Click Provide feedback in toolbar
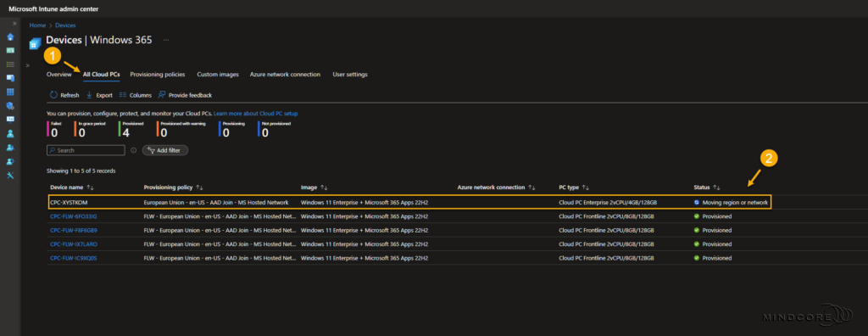 coord(185,95)
